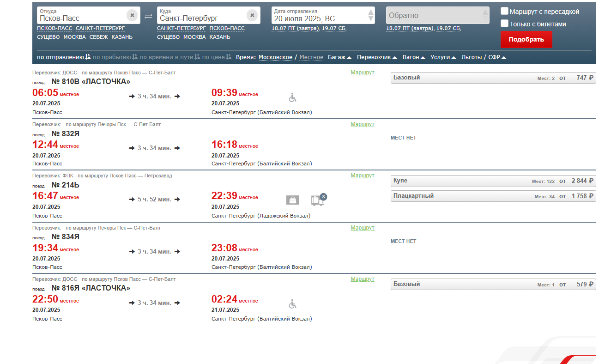Sort results by departure time
This screenshot has height=364, width=611.
[64, 57]
